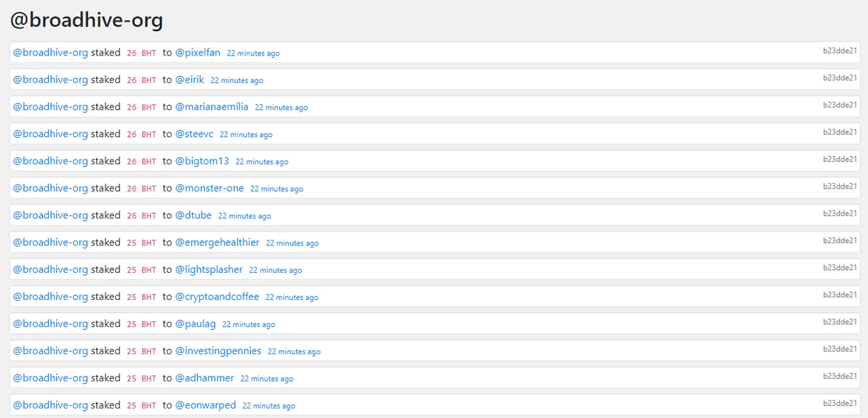Click the timestamp in the adhammer row
Screen dimensions: 868x418
pos(267,379)
